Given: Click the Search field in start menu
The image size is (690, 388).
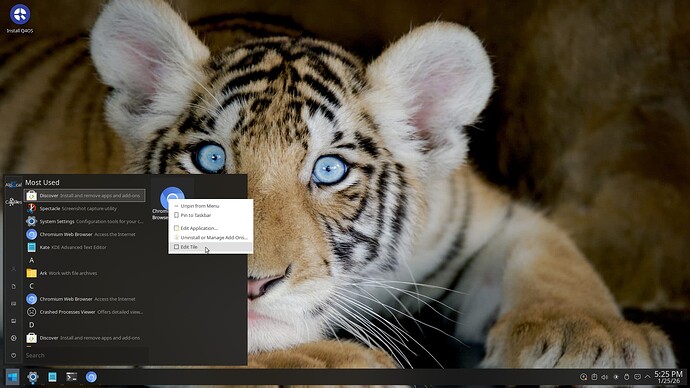Looking at the screenshot, I should (86, 355).
